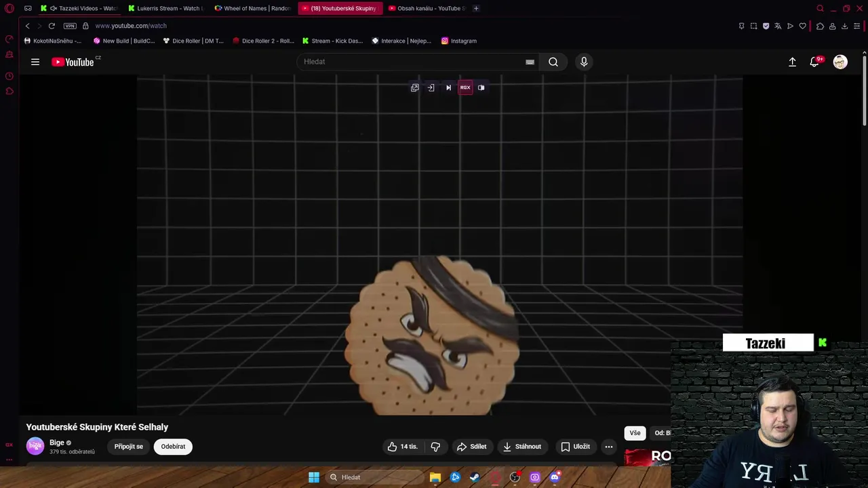Switch to Obsah kanálu YouTube tab

(427, 8)
